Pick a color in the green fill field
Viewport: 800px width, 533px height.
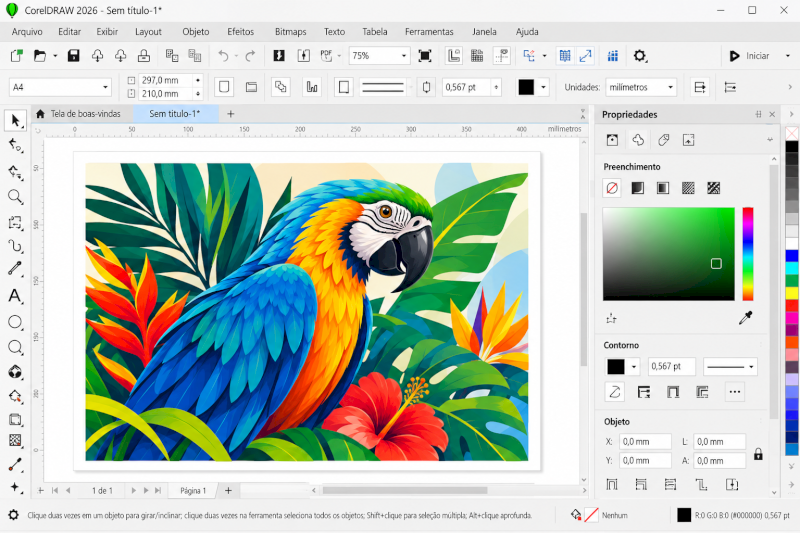click(669, 253)
